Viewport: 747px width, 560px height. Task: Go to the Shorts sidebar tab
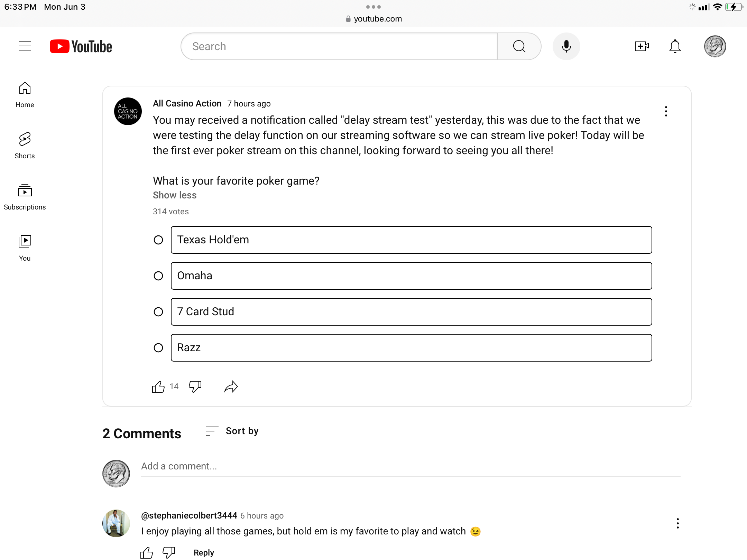pos(25,146)
